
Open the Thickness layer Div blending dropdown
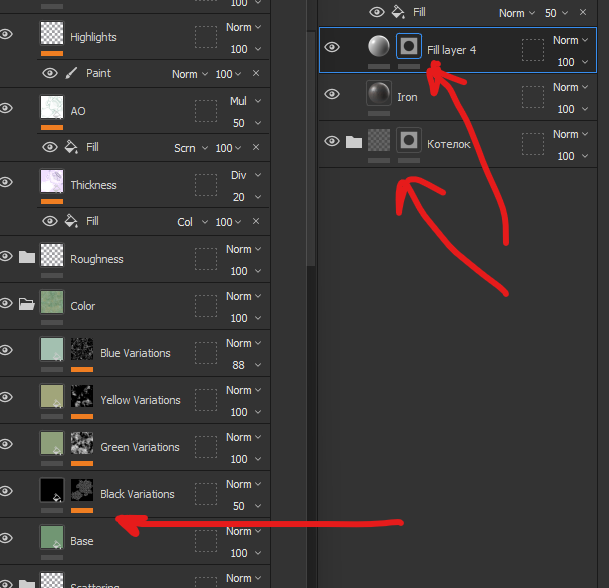(243, 175)
